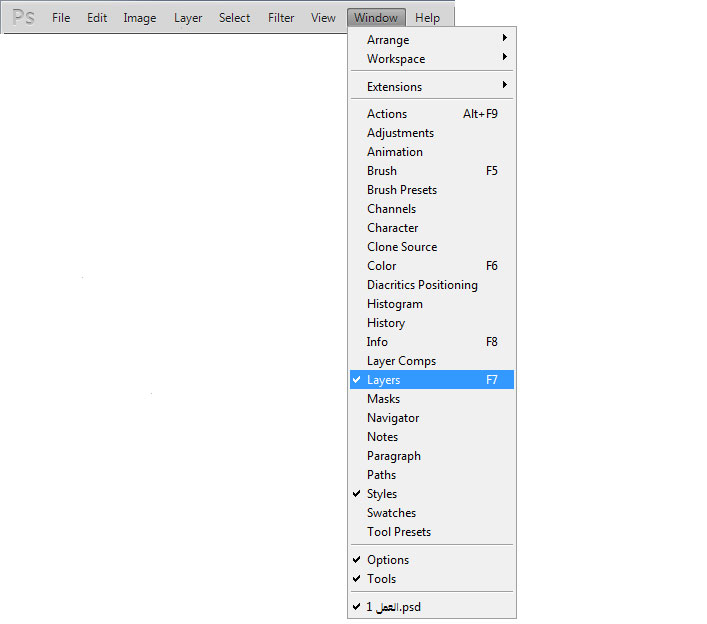Click the Photoshop Ps logo icon
The height and width of the screenshot is (624, 707).
click(23, 18)
